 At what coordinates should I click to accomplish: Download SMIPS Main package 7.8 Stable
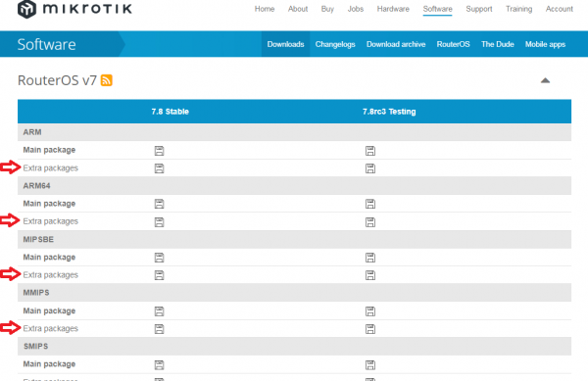159,365
